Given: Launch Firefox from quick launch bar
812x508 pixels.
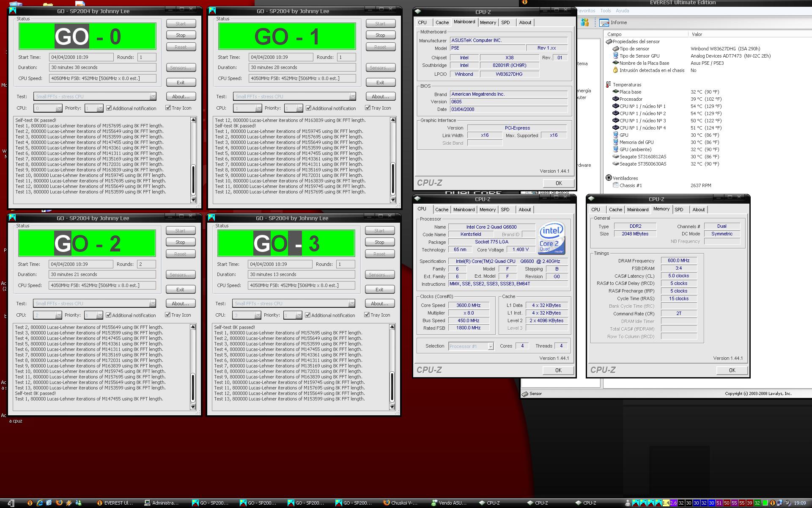Looking at the screenshot, I should pos(59,502).
